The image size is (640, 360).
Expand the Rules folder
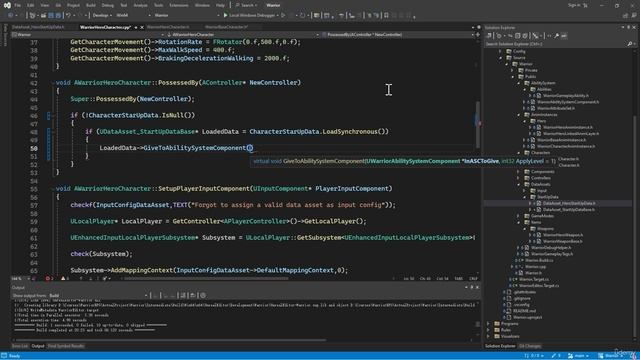pos(488,330)
